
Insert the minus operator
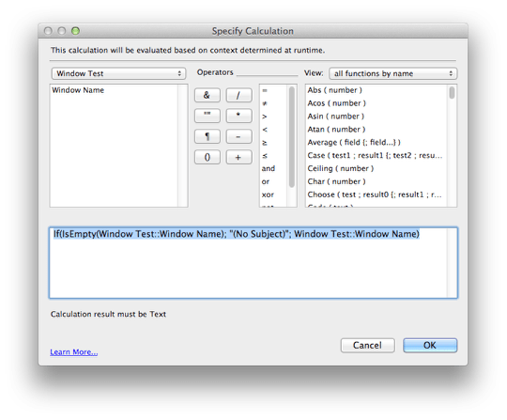238,136
